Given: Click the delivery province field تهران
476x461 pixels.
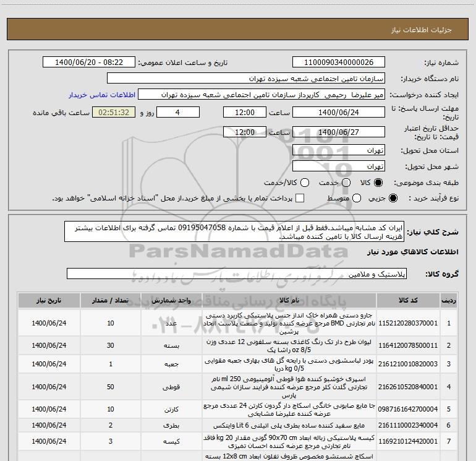Looking at the screenshot, I should (339, 150).
